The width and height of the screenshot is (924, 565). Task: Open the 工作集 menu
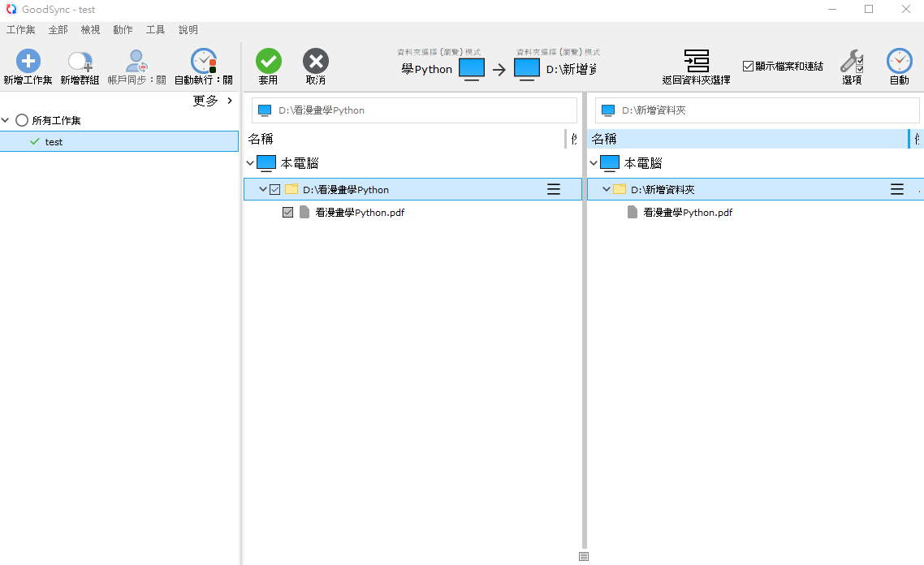pos(21,30)
